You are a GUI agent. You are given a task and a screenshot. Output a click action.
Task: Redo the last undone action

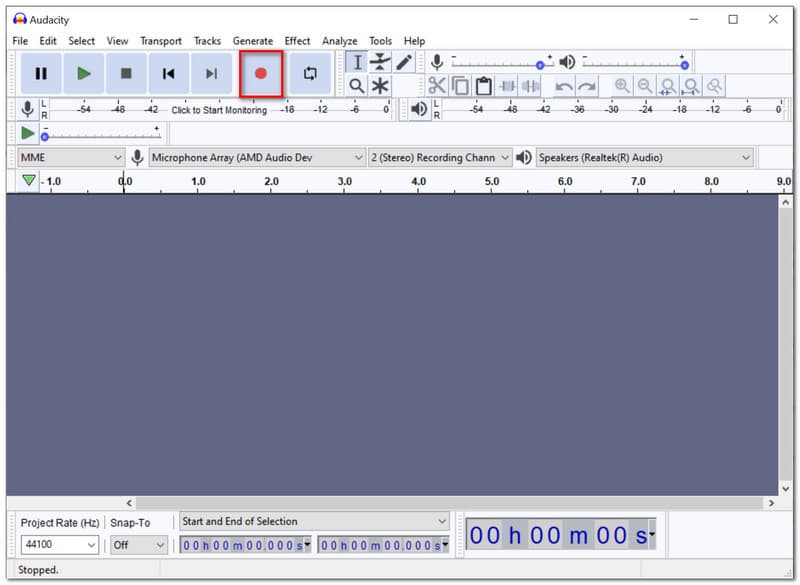(x=587, y=86)
